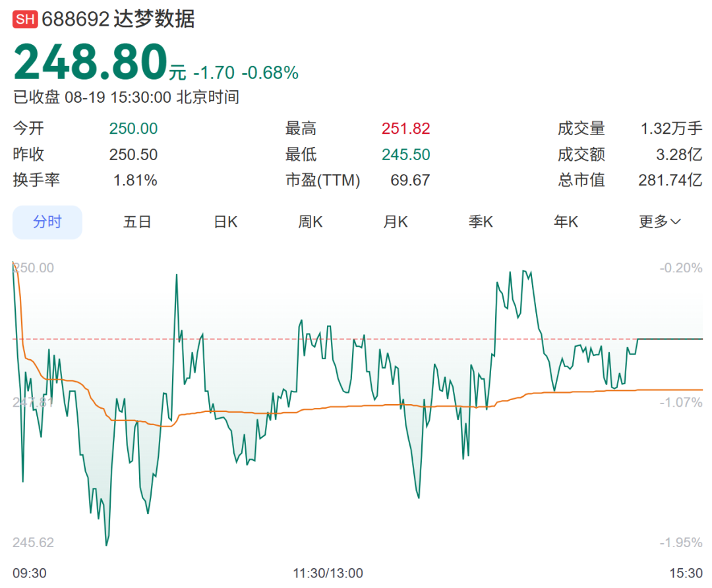Image resolution: width=712 pixels, height=588 pixels.
Task: Show the 月K monthly chart
Action: [396, 222]
